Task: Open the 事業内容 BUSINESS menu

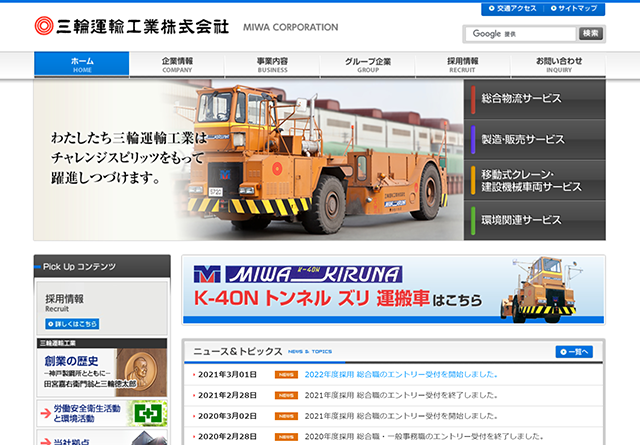Action: pyautogui.click(x=272, y=65)
